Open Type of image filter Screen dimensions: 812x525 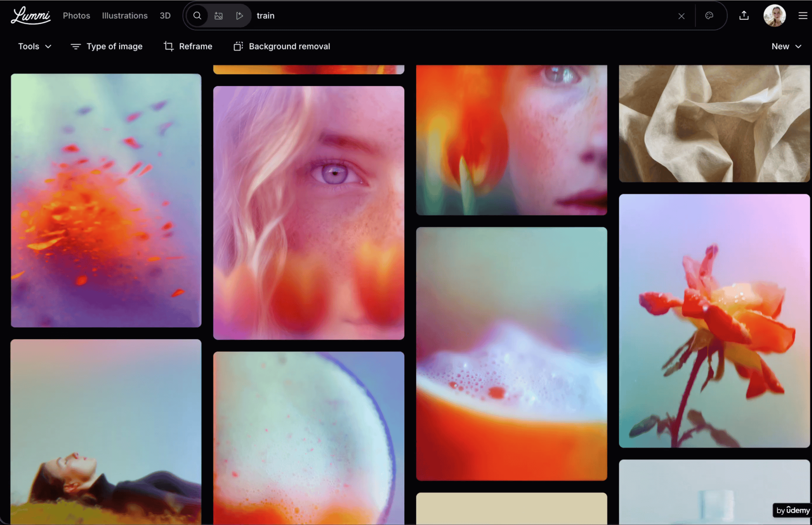pyautogui.click(x=106, y=46)
